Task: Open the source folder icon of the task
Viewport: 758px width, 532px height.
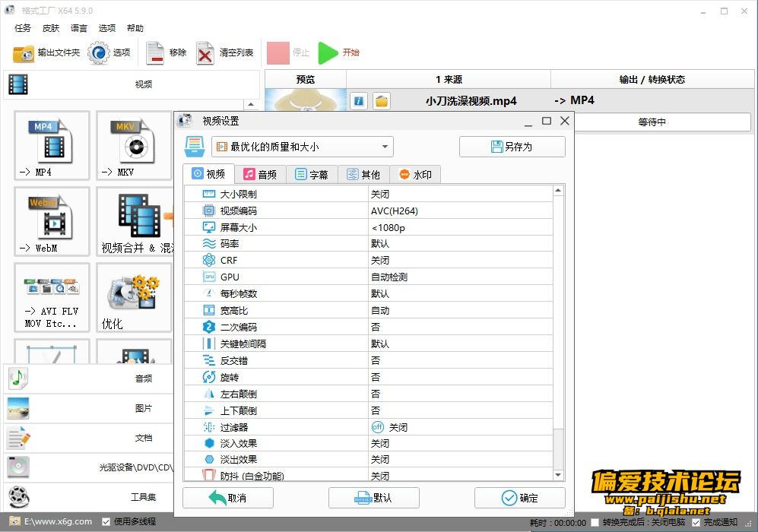Action: coord(382,101)
